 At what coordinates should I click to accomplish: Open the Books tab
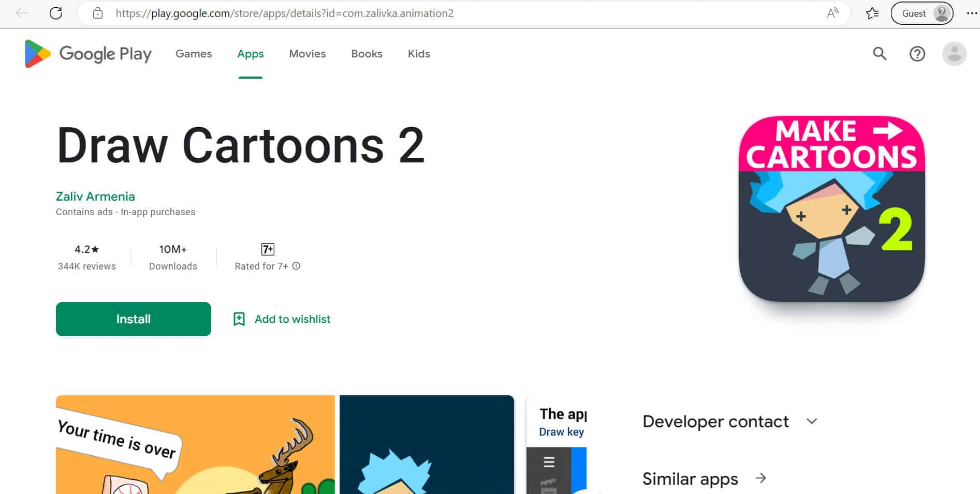click(x=367, y=54)
